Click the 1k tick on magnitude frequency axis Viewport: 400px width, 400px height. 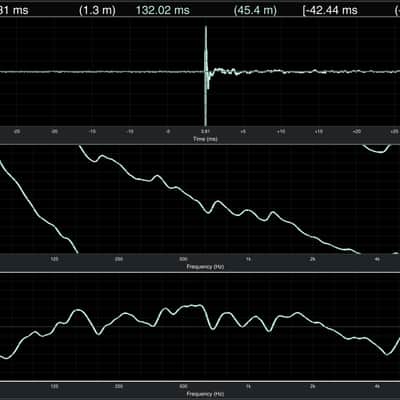point(248,387)
